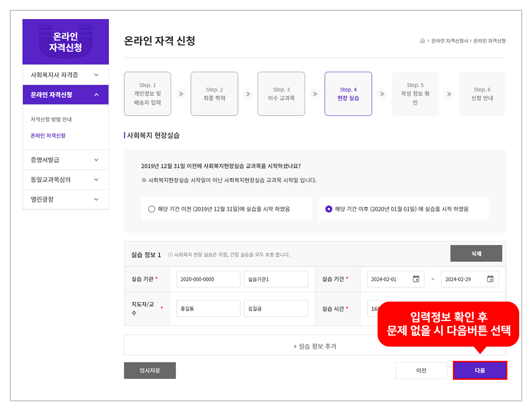Open calendar picker for practice start date
532x413 pixels.
(416, 279)
